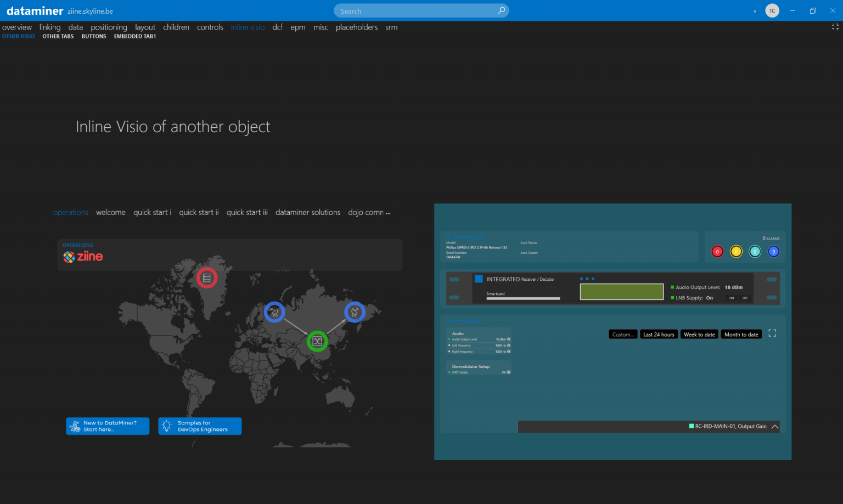
Task: Click the yellow alarm counter circle
Action: pyautogui.click(x=736, y=252)
